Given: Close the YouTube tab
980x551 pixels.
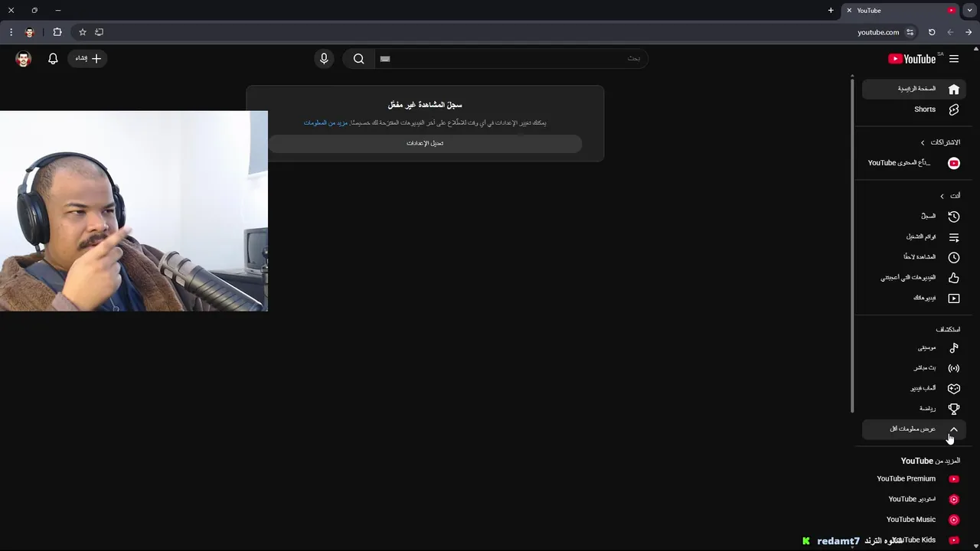Looking at the screenshot, I should pyautogui.click(x=849, y=11).
